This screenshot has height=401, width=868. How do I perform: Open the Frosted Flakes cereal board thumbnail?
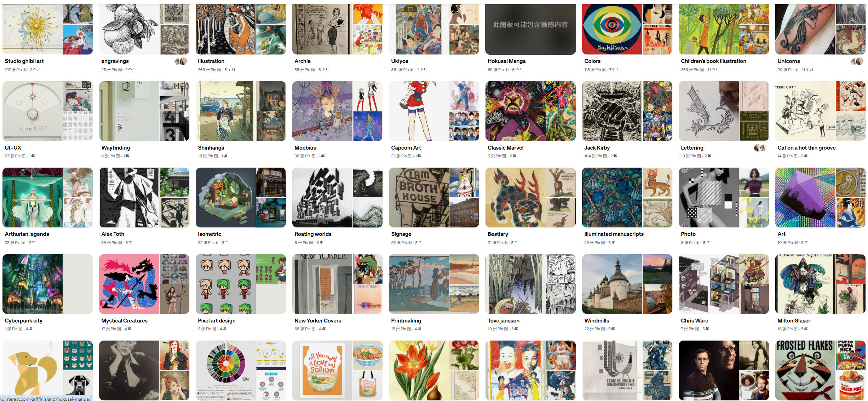point(820,370)
